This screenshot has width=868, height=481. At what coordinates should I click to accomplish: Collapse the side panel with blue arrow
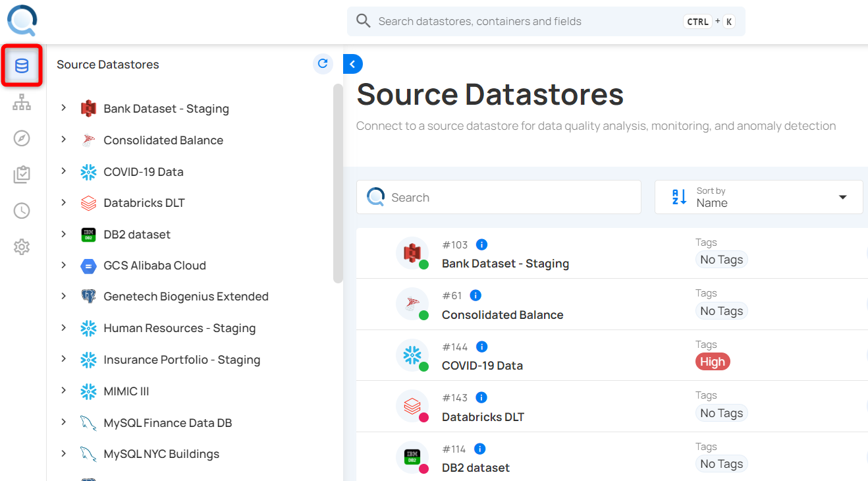click(352, 64)
